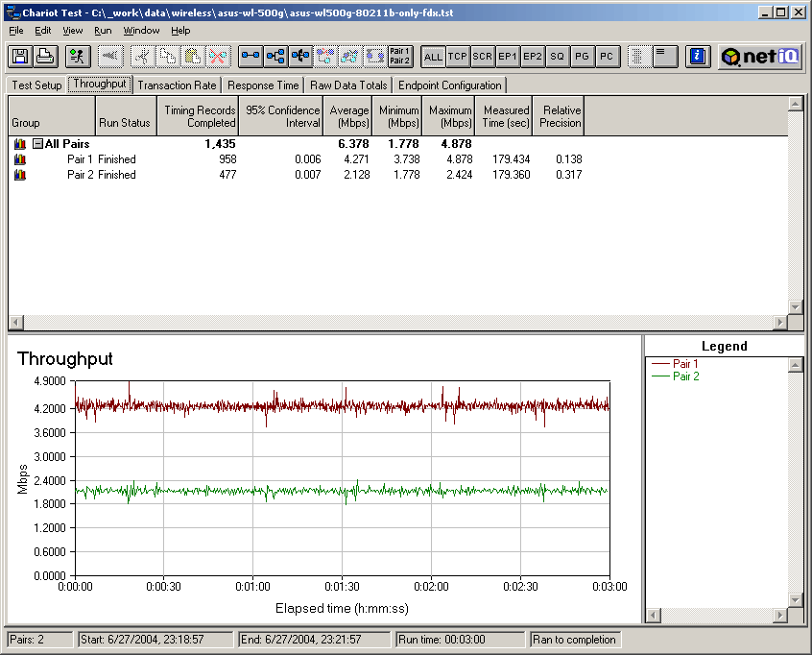
Task: Click results table scrollbar down arrow
Action: pos(795,306)
